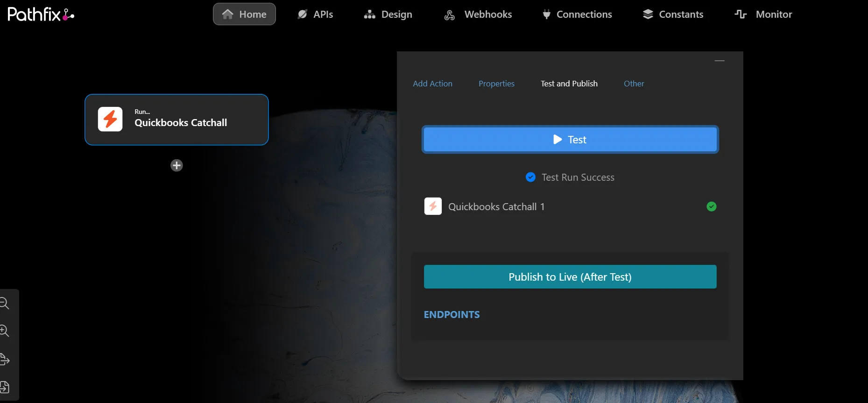Screen dimensions: 868x403
Task: Click the Test Run Success label
Action: (x=578, y=177)
